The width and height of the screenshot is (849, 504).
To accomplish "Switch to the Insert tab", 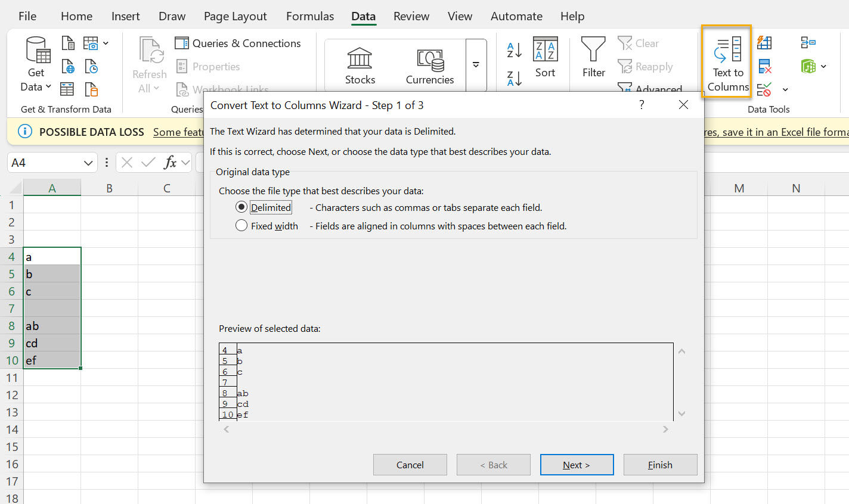I will coord(125,16).
